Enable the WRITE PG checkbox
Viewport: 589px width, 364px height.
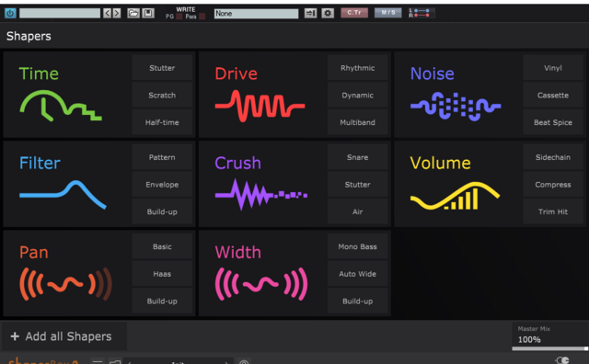click(x=179, y=17)
